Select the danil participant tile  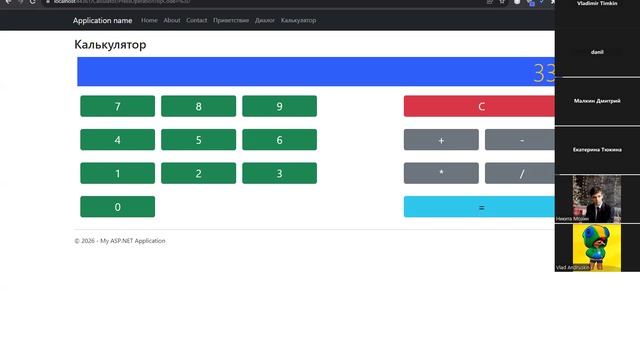coord(597,52)
